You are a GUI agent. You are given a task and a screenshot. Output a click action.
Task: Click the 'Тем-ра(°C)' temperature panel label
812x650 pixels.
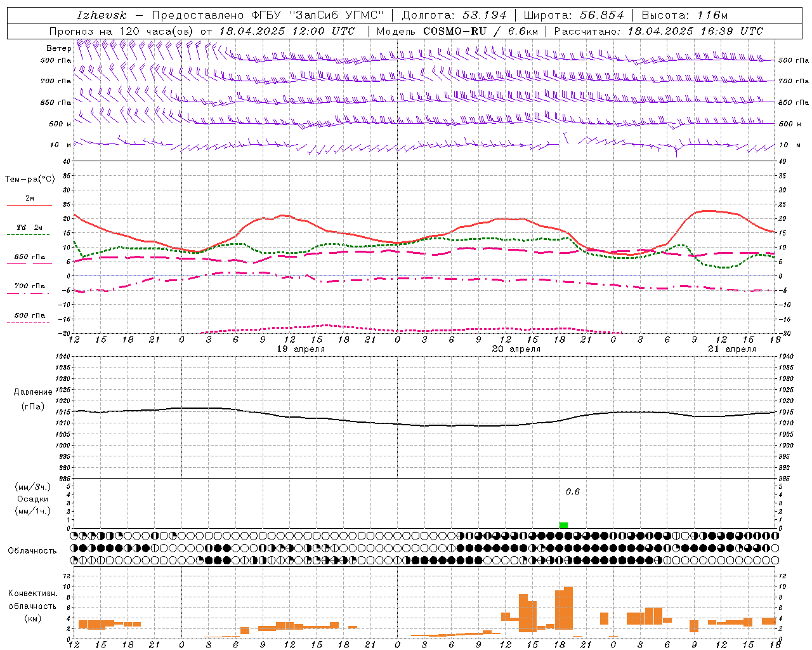(30, 180)
